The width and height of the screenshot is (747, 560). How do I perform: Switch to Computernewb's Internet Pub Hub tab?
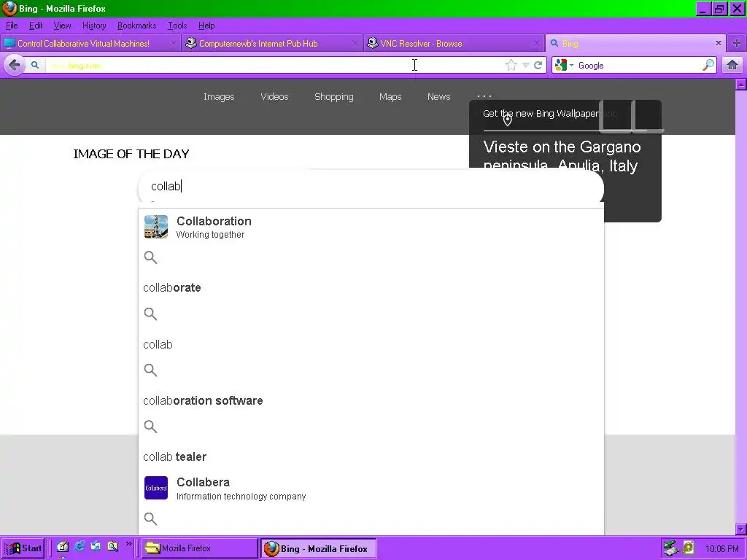[x=272, y=43]
